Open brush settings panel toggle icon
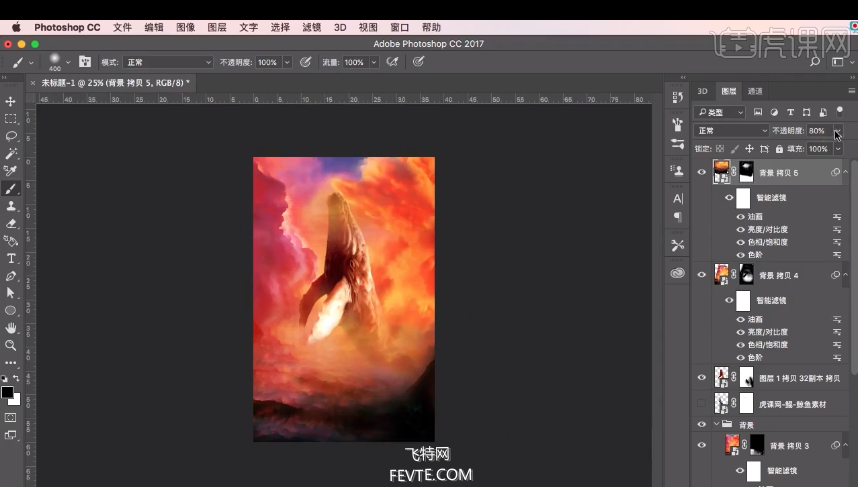Image resolution: width=858 pixels, height=487 pixels. [85, 62]
